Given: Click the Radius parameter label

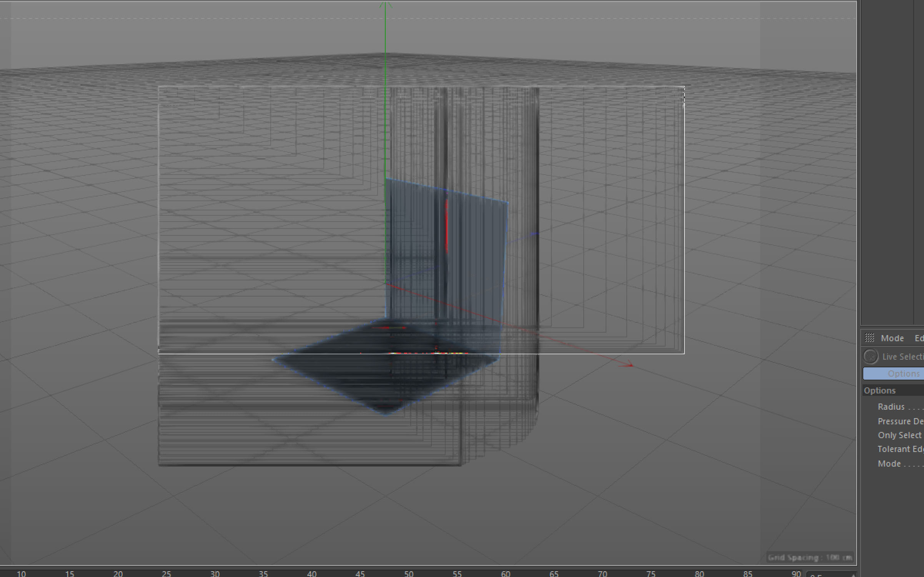Looking at the screenshot, I should coord(891,407).
